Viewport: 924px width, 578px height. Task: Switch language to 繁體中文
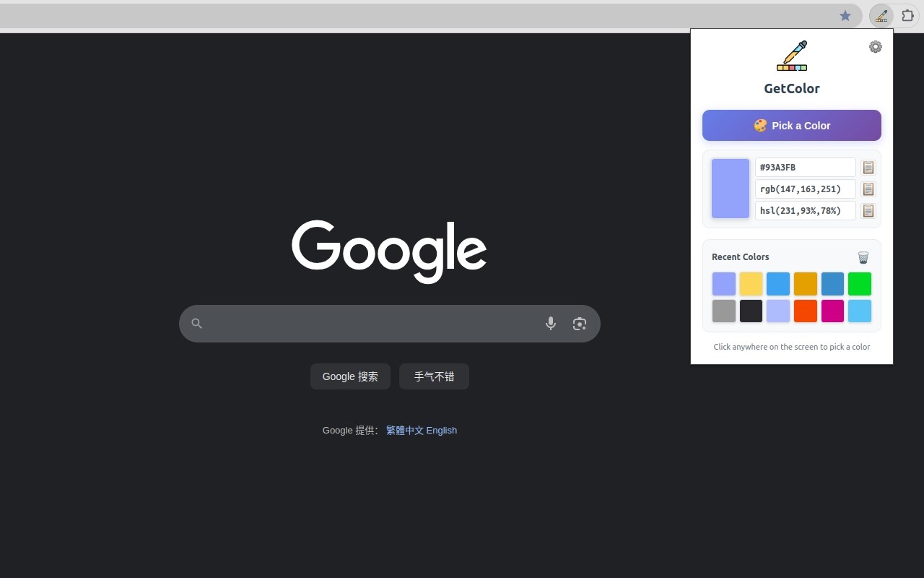pyautogui.click(x=405, y=431)
